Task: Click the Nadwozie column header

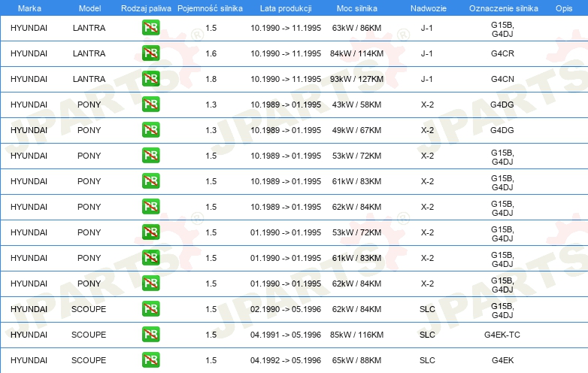Action: [x=429, y=8]
